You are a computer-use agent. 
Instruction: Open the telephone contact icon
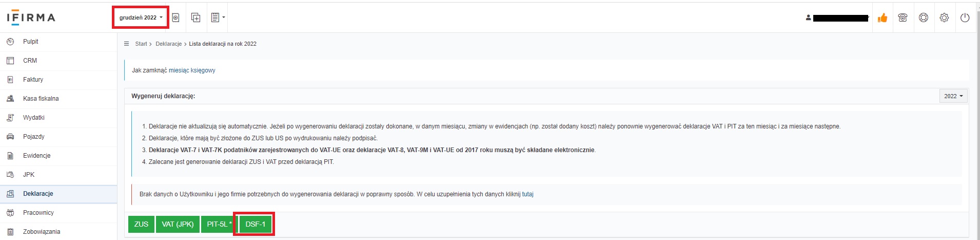903,17
